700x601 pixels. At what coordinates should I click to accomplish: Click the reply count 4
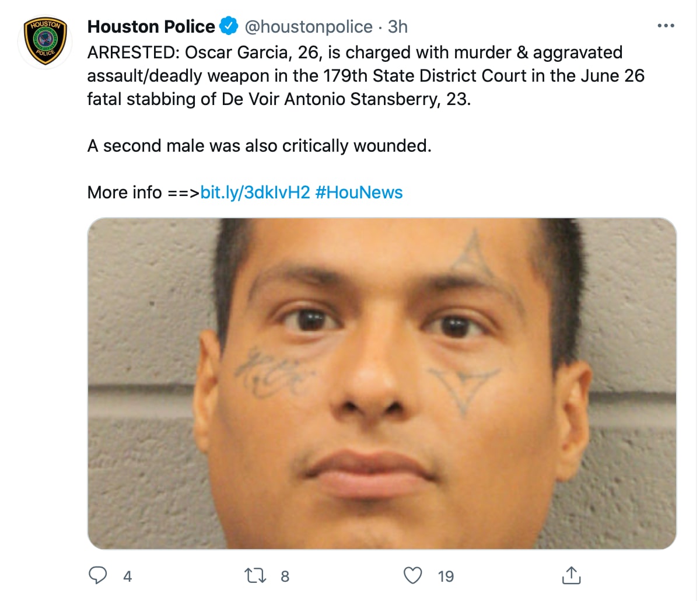click(x=128, y=576)
